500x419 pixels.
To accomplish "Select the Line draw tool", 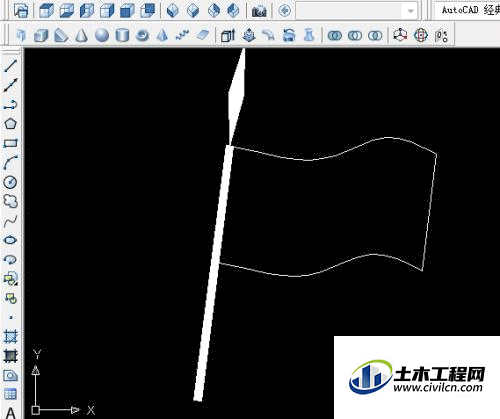I will click(10, 65).
